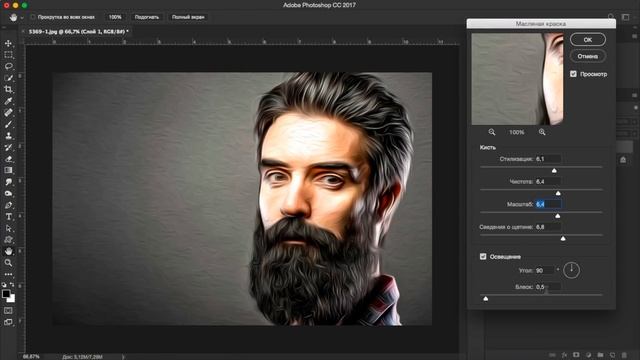Select the History Brush tool
The height and width of the screenshot is (360, 640).
click(8, 147)
